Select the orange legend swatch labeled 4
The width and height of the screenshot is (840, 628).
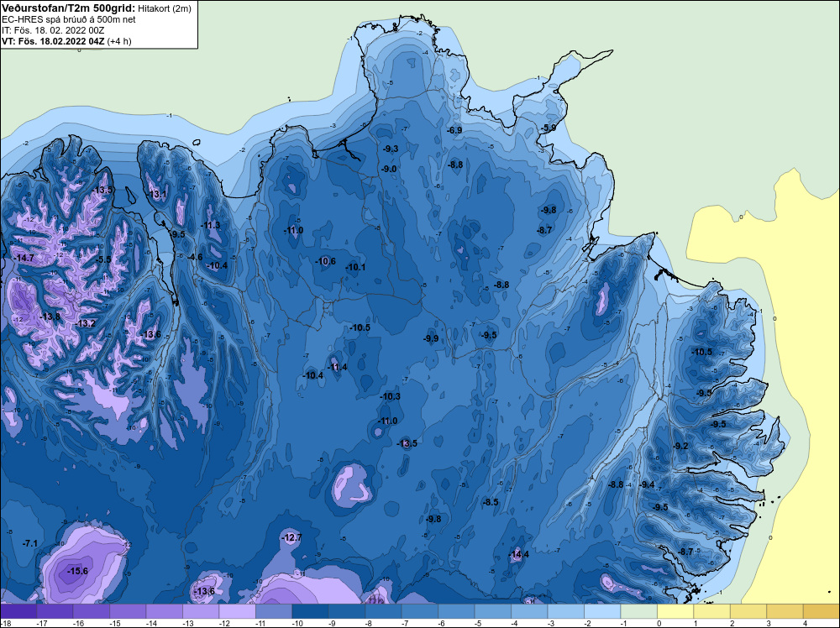tap(822, 611)
